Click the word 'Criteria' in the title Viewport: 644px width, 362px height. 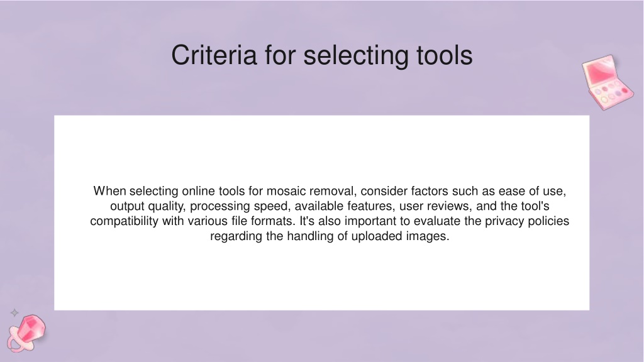[214, 55]
